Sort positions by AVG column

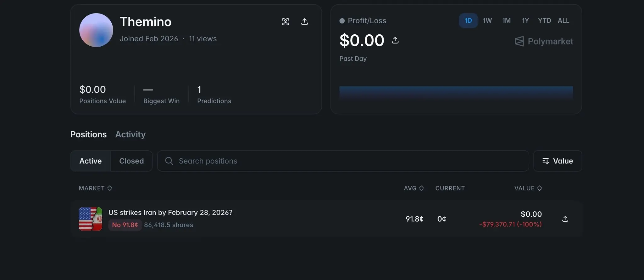[x=414, y=188]
